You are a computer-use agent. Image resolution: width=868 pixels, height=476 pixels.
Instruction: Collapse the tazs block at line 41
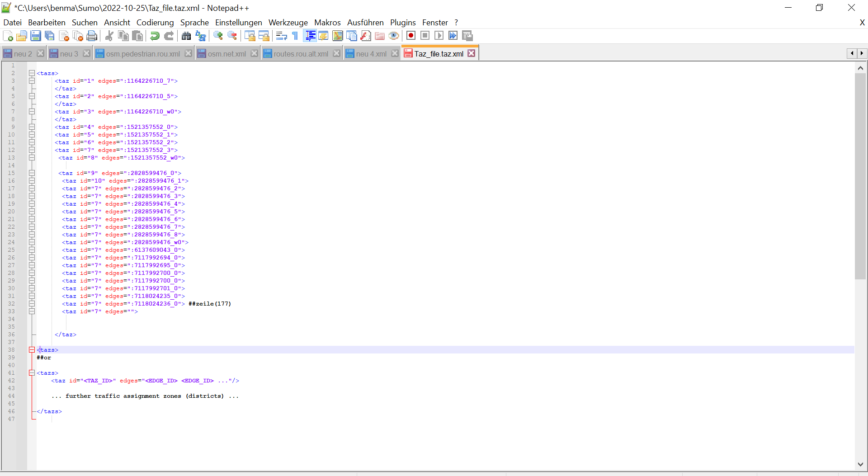[x=32, y=373]
